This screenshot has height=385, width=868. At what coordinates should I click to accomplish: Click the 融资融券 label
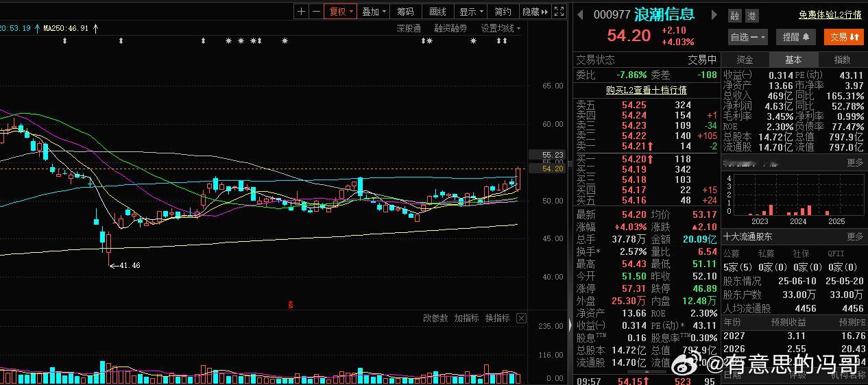pos(450,28)
